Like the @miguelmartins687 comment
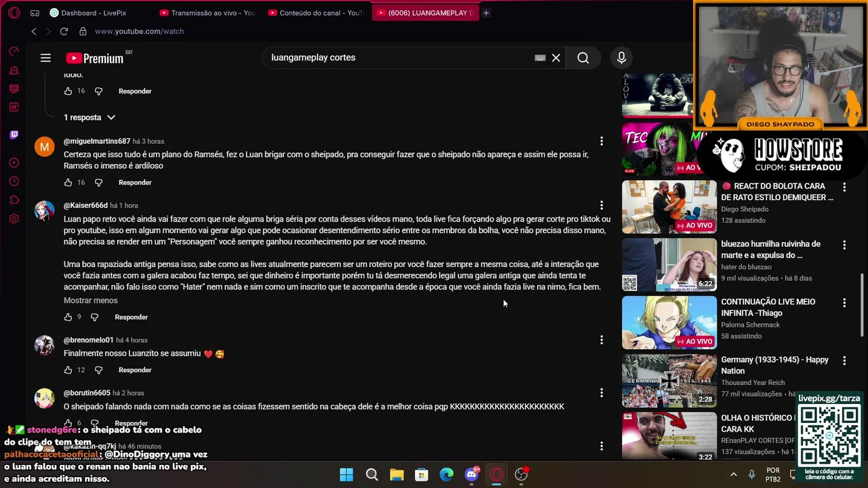This screenshot has width=868, height=488. point(68,182)
